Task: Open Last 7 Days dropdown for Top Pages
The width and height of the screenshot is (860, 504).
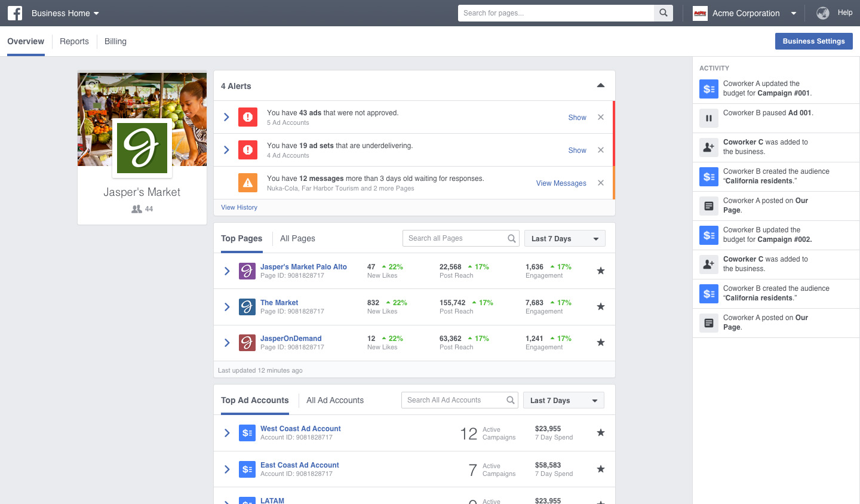Action: pyautogui.click(x=565, y=238)
